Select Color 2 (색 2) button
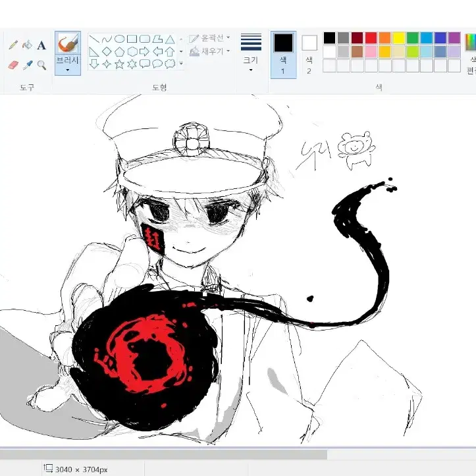This screenshot has height=476, width=476. pos(309,55)
